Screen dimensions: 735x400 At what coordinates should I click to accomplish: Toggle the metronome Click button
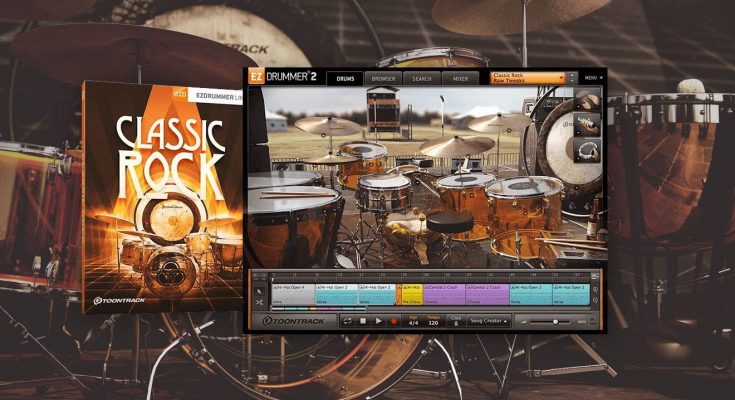[456, 321]
